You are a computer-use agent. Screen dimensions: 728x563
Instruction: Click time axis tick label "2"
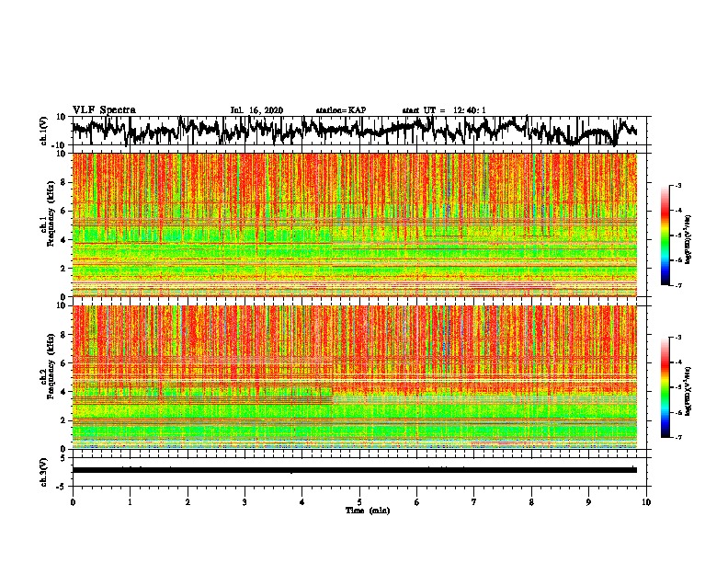(188, 502)
